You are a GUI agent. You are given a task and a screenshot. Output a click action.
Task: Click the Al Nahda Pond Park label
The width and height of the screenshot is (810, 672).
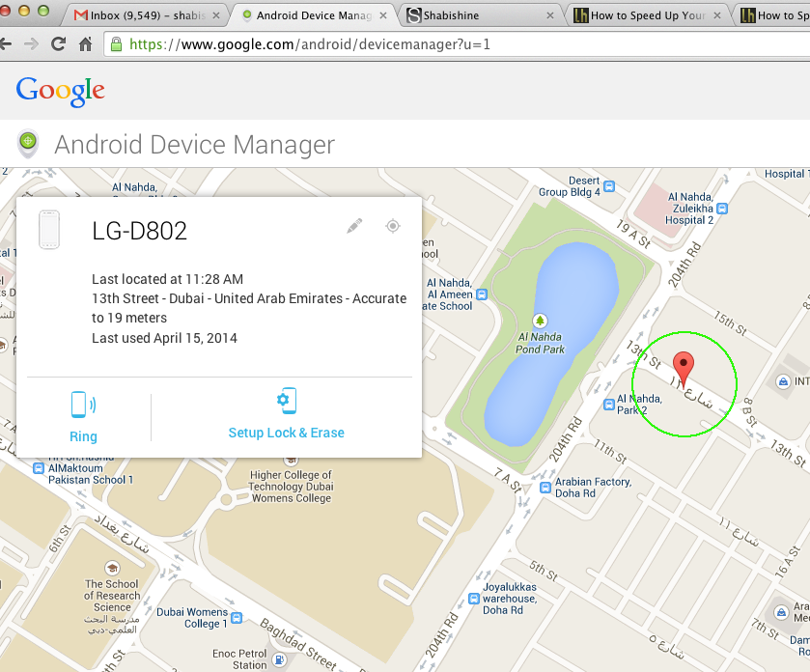point(540,343)
